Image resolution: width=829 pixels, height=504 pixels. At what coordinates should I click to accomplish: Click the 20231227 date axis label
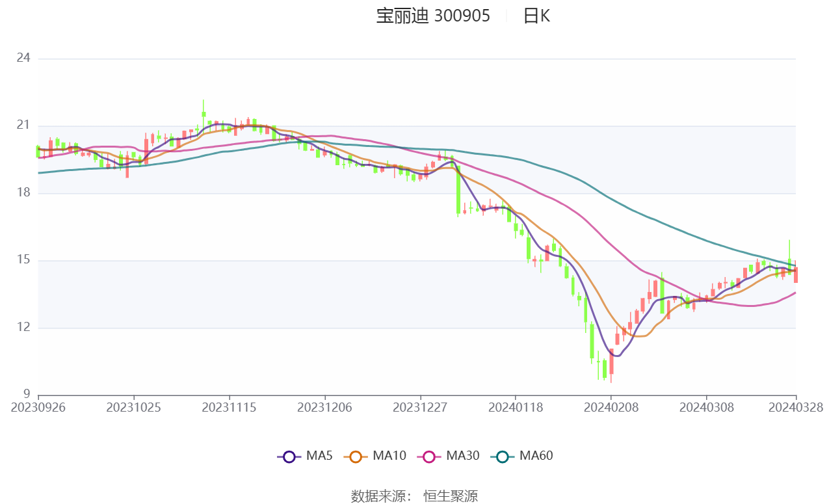[420, 407]
